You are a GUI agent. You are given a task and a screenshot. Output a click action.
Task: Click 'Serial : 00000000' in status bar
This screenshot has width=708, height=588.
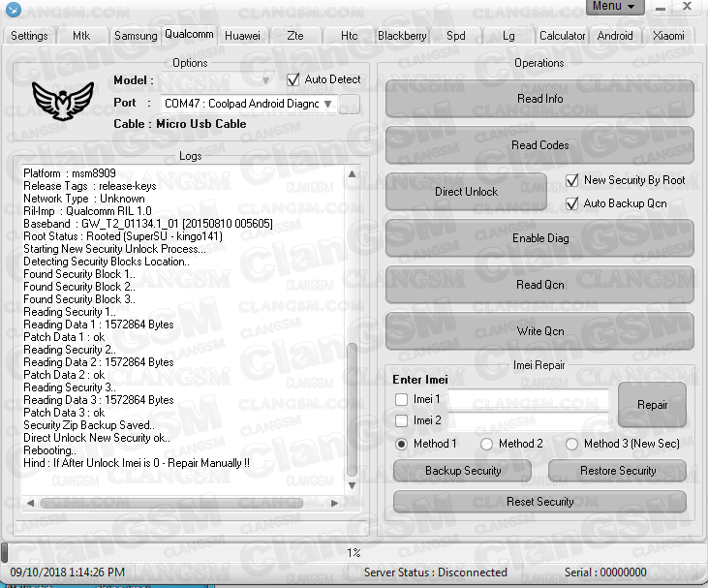(605, 573)
